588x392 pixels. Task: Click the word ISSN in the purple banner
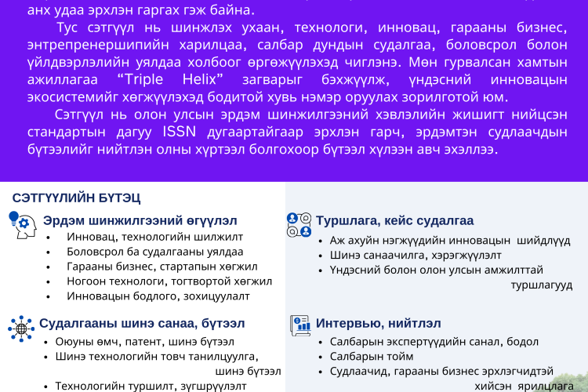pyautogui.click(x=180, y=132)
